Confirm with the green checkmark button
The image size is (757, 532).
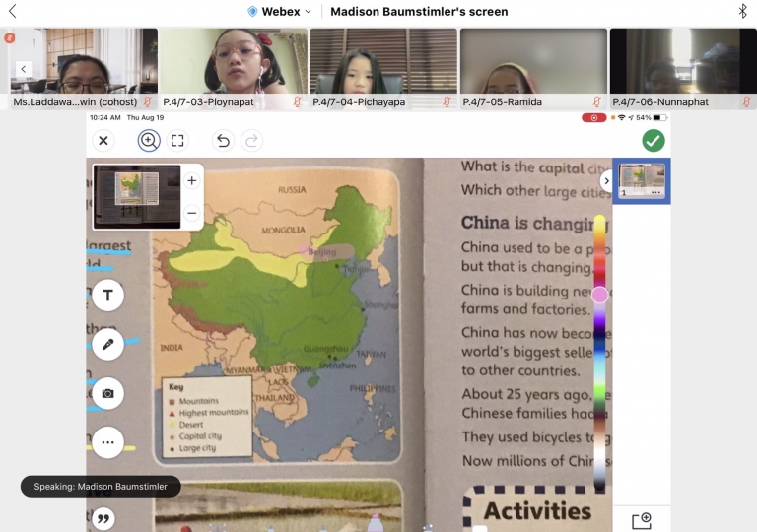coord(654,141)
